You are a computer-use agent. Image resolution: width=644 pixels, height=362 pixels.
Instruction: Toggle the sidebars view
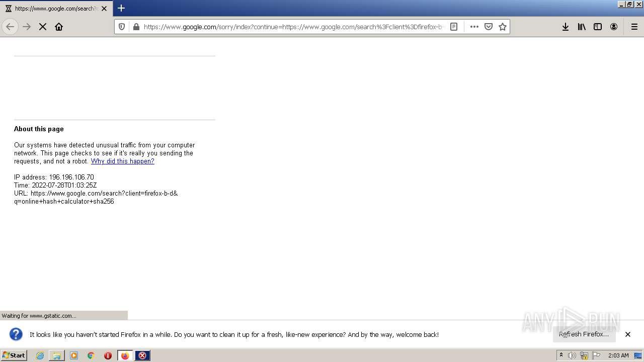pyautogui.click(x=598, y=27)
